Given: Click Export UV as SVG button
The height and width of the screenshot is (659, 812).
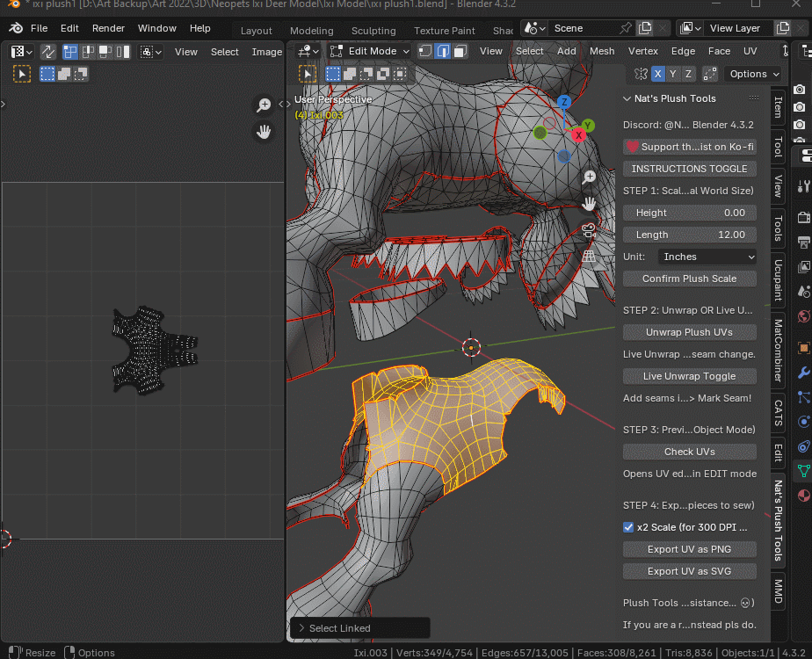Looking at the screenshot, I should tap(689, 571).
